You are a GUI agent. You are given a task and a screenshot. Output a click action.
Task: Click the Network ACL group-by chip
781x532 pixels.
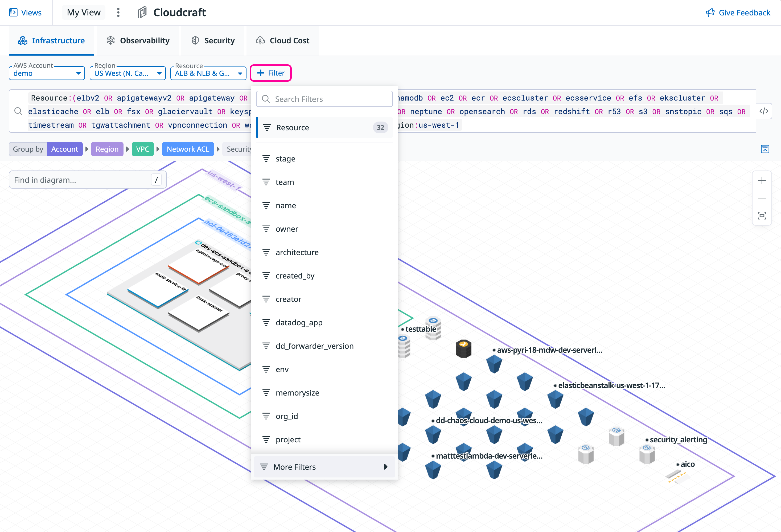pos(188,149)
